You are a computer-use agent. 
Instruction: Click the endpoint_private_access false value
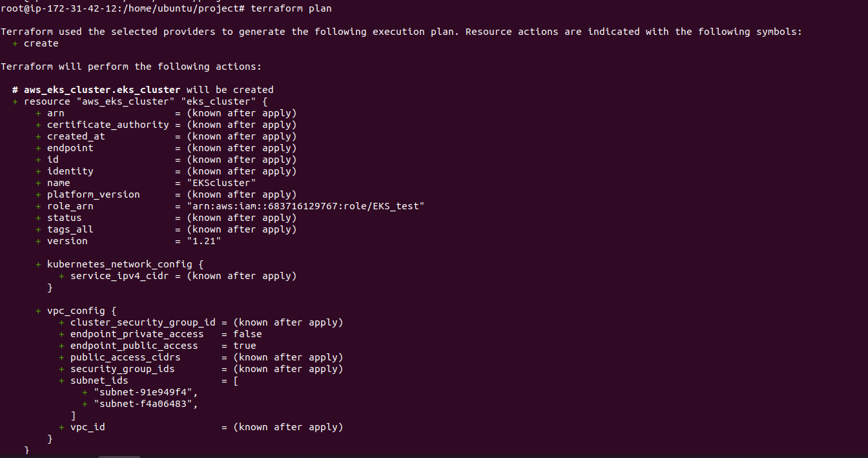tap(247, 334)
